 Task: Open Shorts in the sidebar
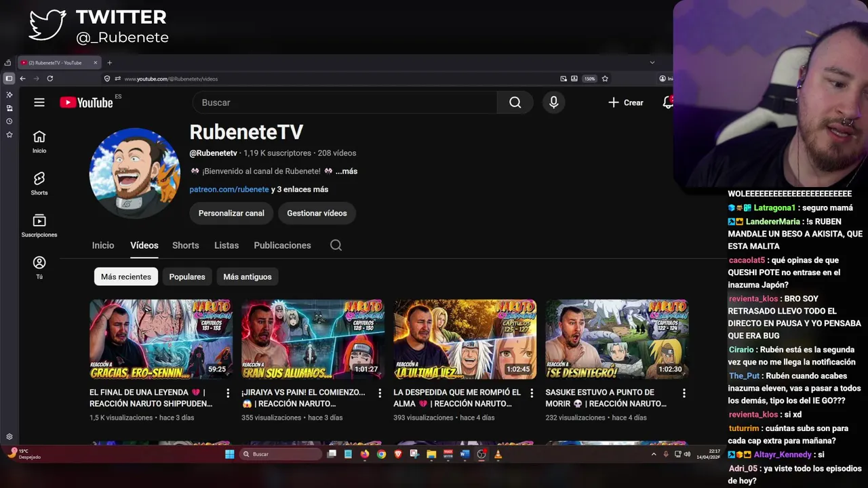click(39, 184)
